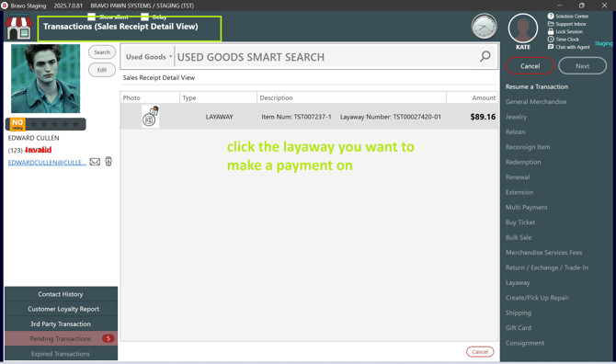This screenshot has height=364, width=616.
Task: Click the top-right Cancel button
Action: click(530, 66)
